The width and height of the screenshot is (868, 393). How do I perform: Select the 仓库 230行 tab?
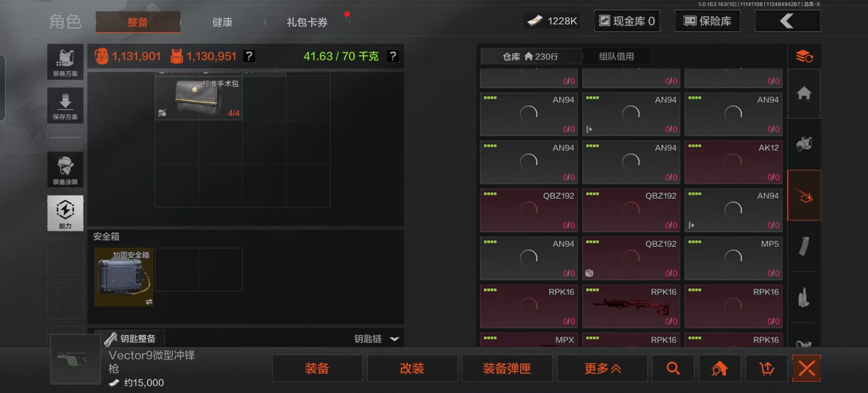tap(531, 56)
